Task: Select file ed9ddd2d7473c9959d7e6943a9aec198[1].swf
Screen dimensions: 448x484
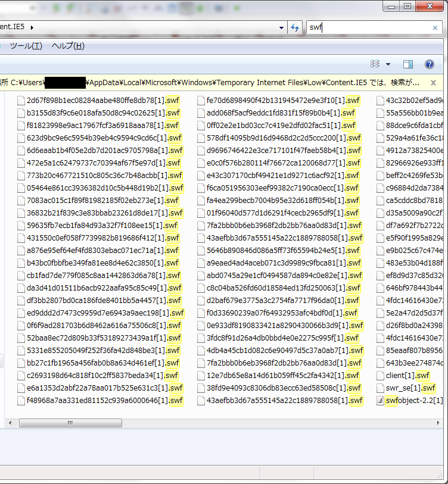Action: (101, 313)
